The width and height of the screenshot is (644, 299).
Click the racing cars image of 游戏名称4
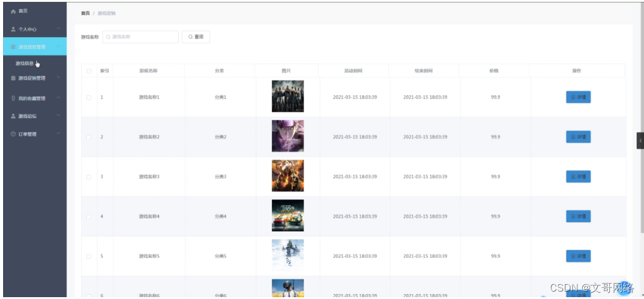[x=287, y=216]
